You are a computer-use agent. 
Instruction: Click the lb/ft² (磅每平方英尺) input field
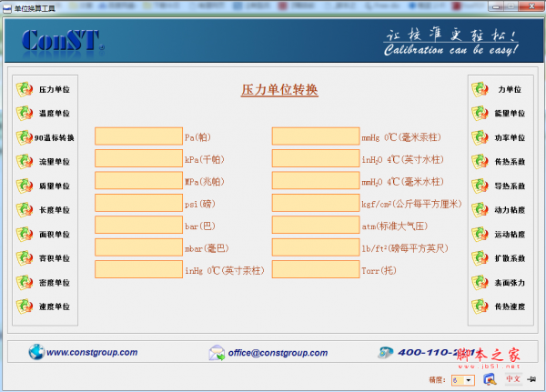316,247
